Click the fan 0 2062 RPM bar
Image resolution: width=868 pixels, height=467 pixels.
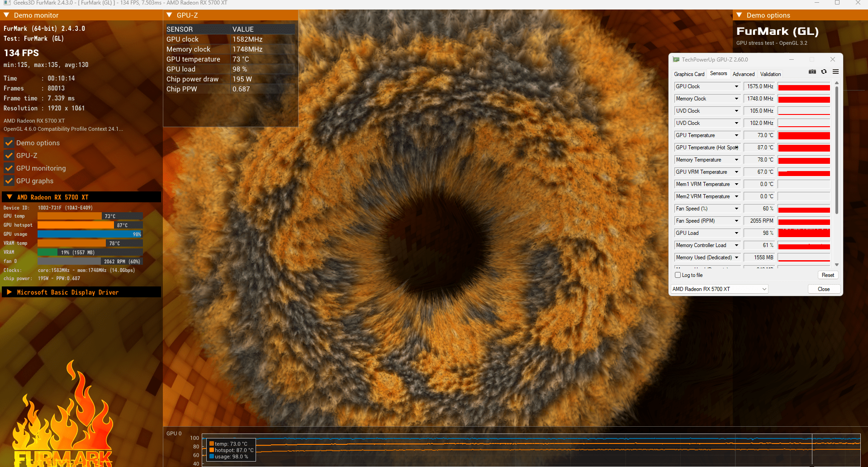click(x=90, y=262)
